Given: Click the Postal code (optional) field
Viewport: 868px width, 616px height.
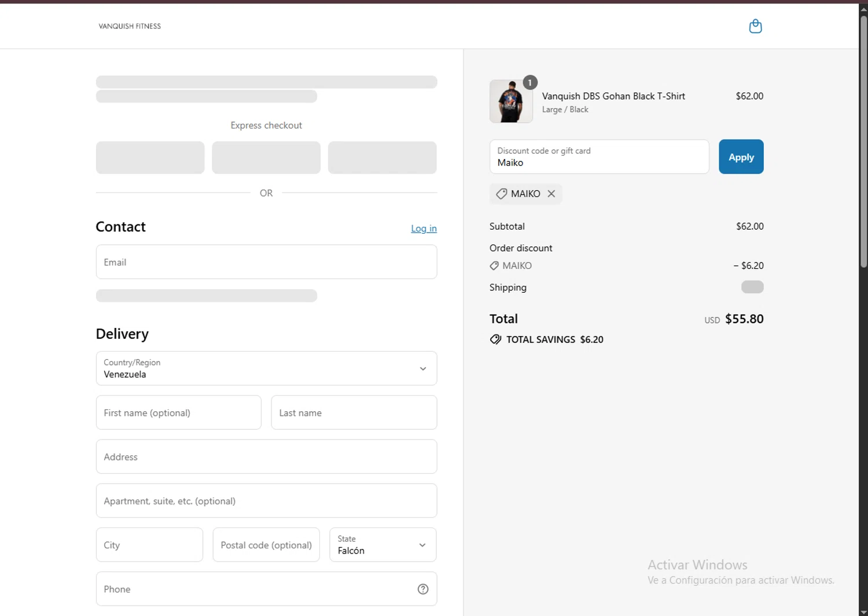Looking at the screenshot, I should tap(266, 545).
